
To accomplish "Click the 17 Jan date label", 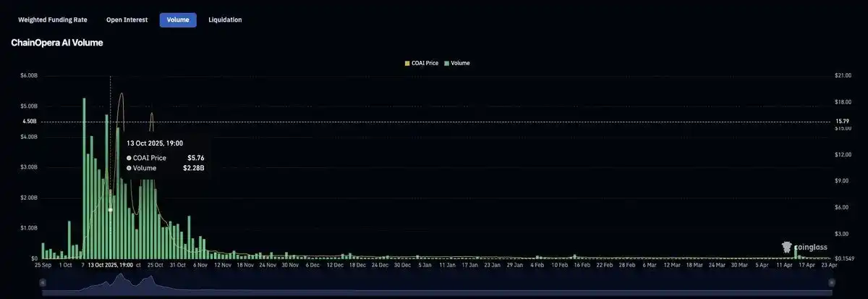I will (470, 265).
